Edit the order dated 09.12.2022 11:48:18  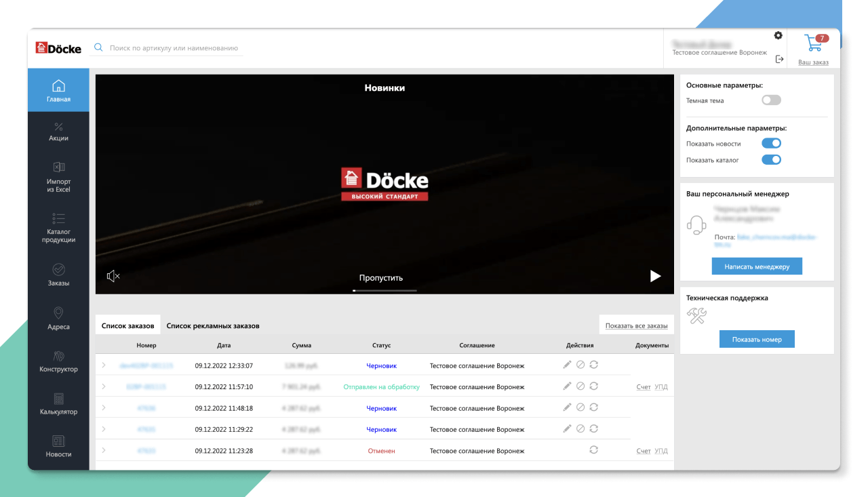567,407
